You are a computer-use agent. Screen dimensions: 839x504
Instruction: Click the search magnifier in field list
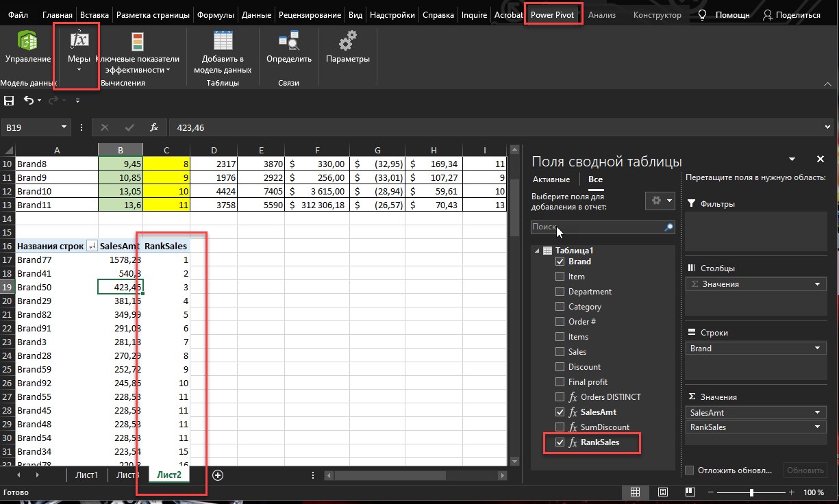coord(668,227)
